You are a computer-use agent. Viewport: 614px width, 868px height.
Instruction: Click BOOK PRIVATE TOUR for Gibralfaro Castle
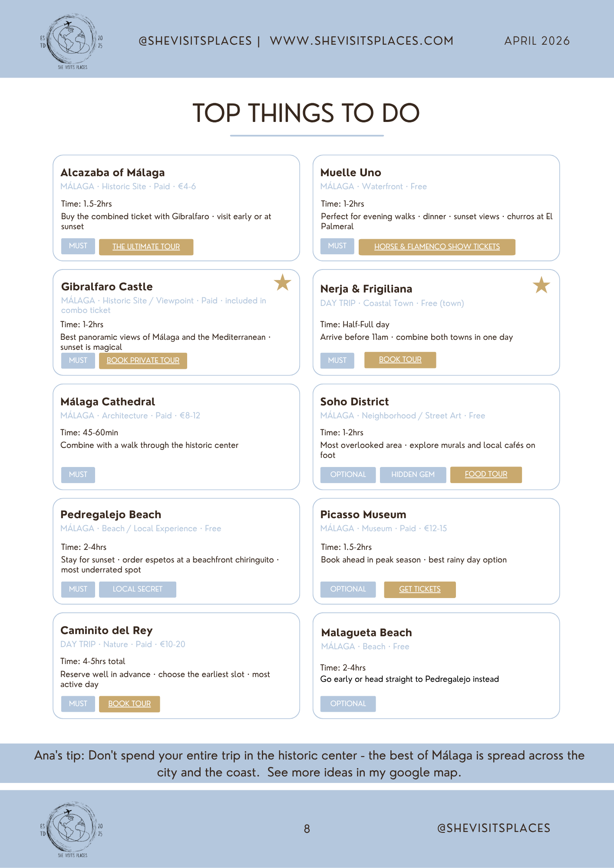click(x=143, y=360)
